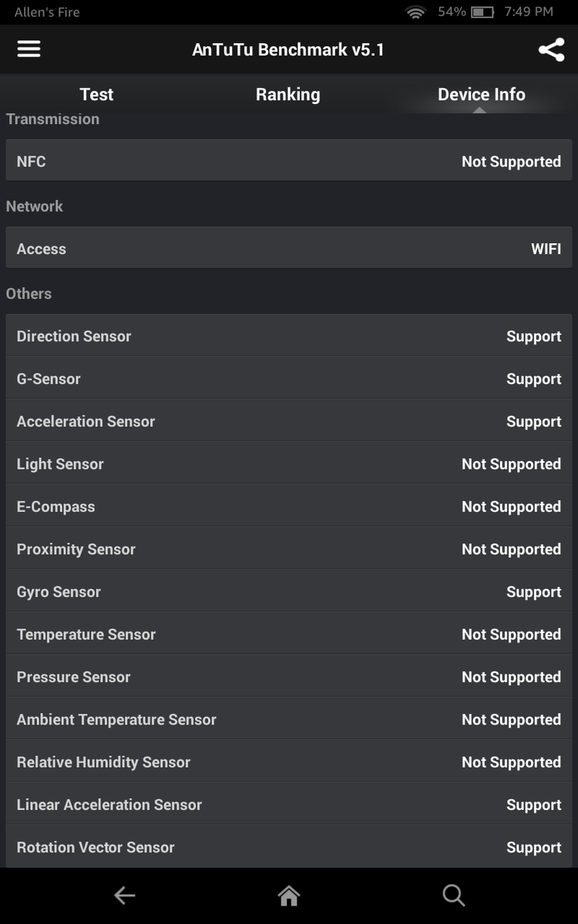Select the Network Access row

289,249
